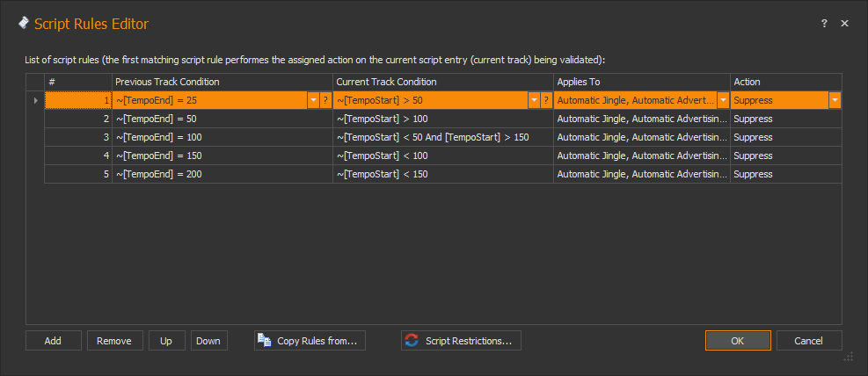Click the Copy Rules from icon
This screenshot has width=868, height=376.
click(x=265, y=341)
